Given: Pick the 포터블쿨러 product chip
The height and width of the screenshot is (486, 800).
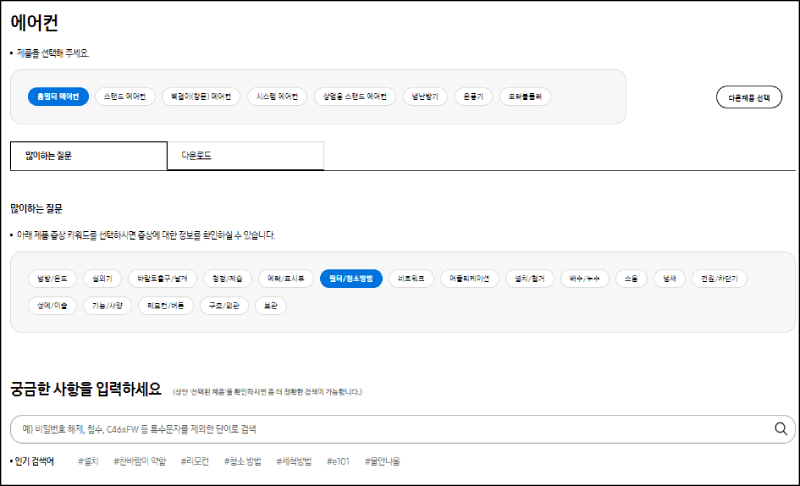Looking at the screenshot, I should click(525, 96).
